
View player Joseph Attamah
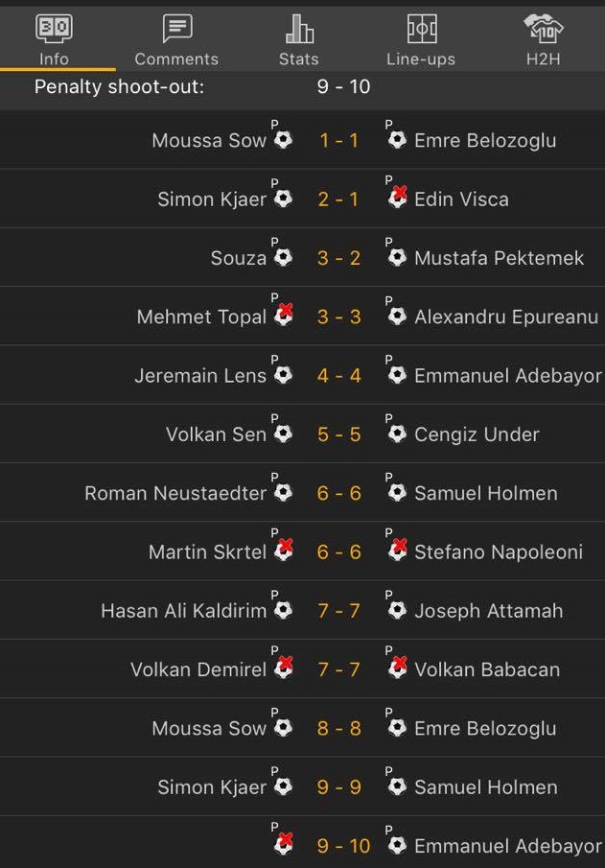tap(488, 610)
